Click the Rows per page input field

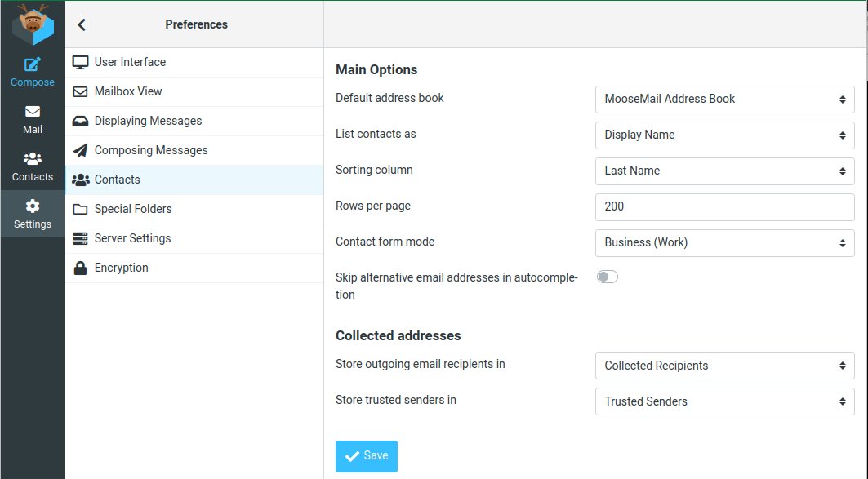724,206
